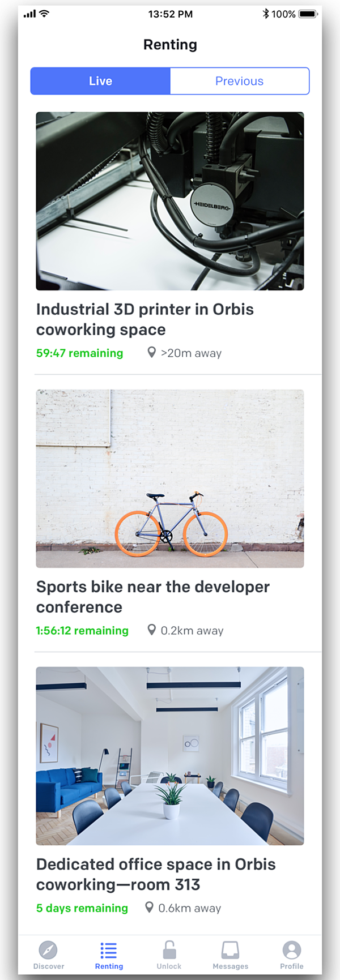This screenshot has width=340, height=980.
Task: Open the office space room photo
Action: click(x=170, y=756)
